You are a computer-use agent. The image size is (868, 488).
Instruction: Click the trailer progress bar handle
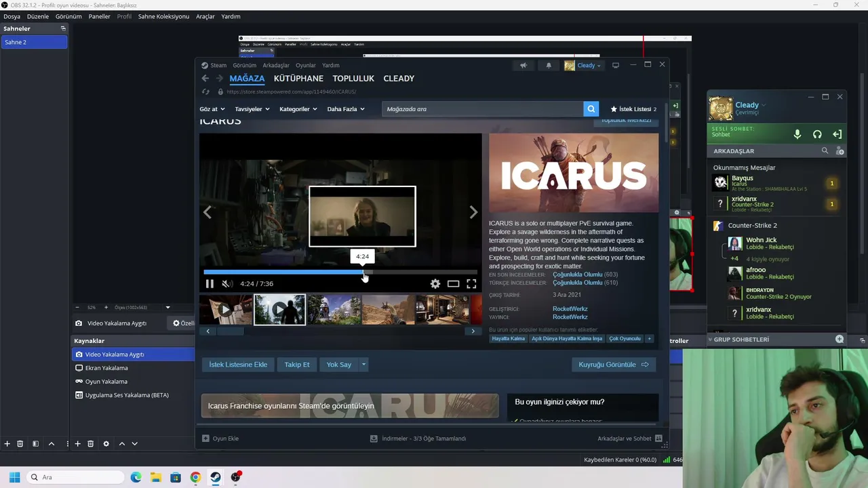363,272
